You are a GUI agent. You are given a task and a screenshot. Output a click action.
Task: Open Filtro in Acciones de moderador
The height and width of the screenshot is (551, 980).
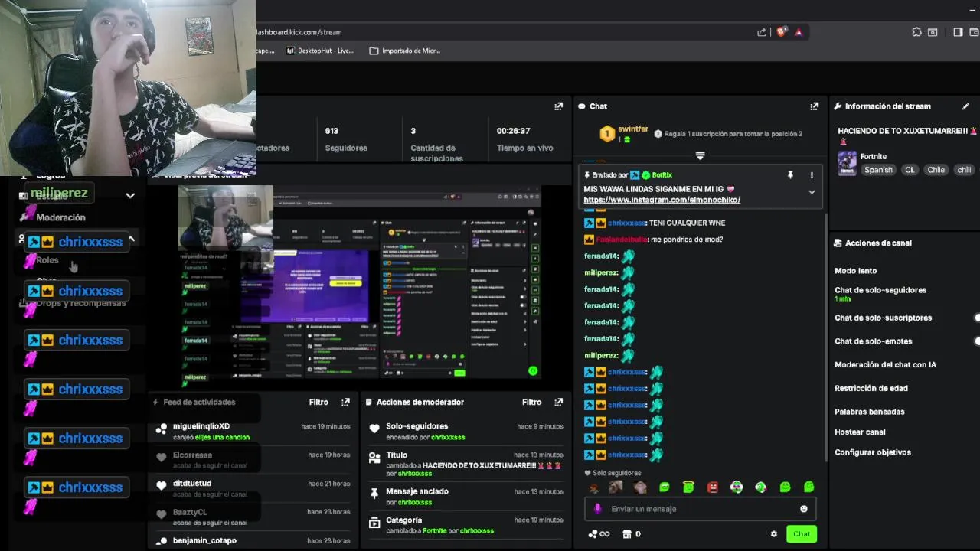pyautogui.click(x=531, y=402)
